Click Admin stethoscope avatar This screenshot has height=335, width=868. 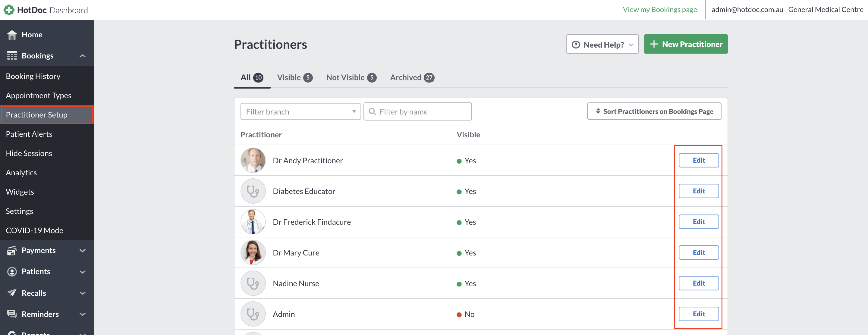(253, 314)
